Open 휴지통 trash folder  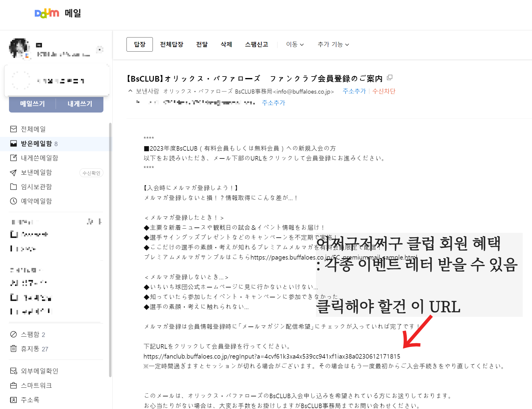click(30, 349)
